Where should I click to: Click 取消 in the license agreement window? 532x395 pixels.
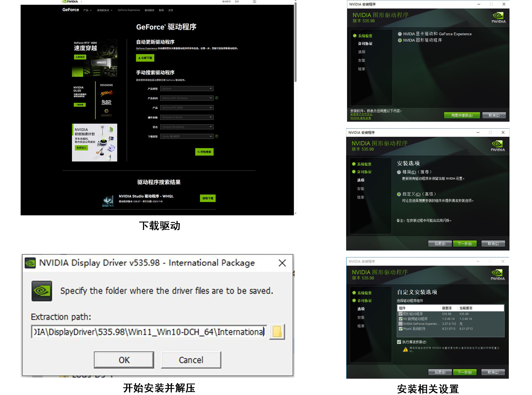tap(494, 115)
